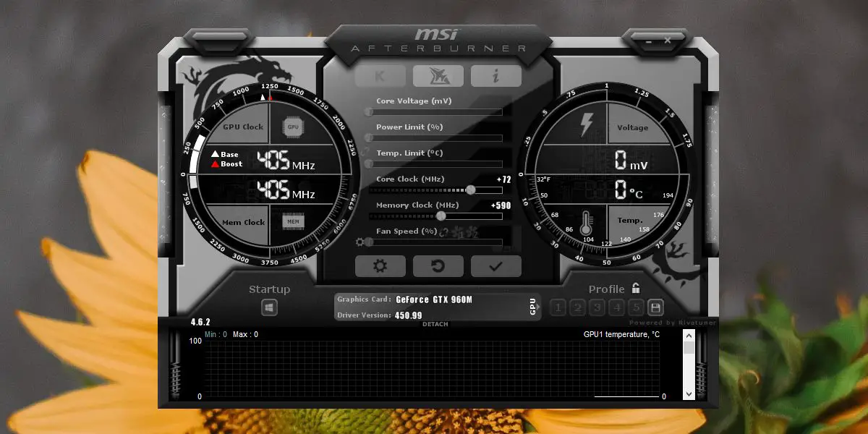The image size is (868, 434).
Task: Reset clocks with the circular arrow button
Action: point(438,266)
